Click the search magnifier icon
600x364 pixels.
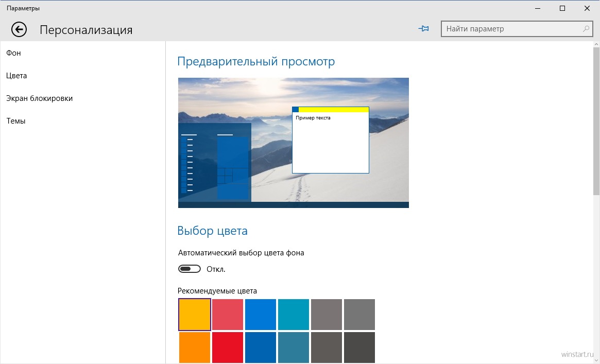click(x=586, y=29)
